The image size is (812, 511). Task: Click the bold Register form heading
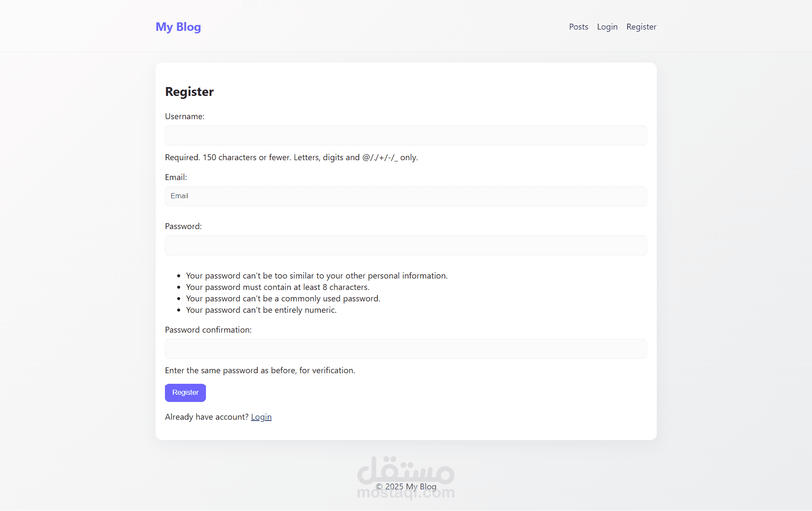point(189,92)
